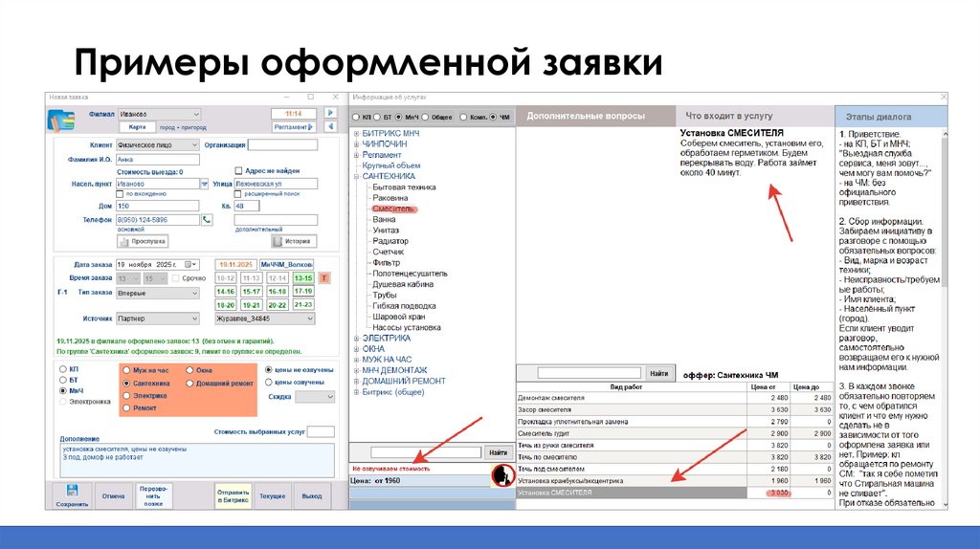
Task: Open the Этапы диалога tab
Action: coord(891,116)
